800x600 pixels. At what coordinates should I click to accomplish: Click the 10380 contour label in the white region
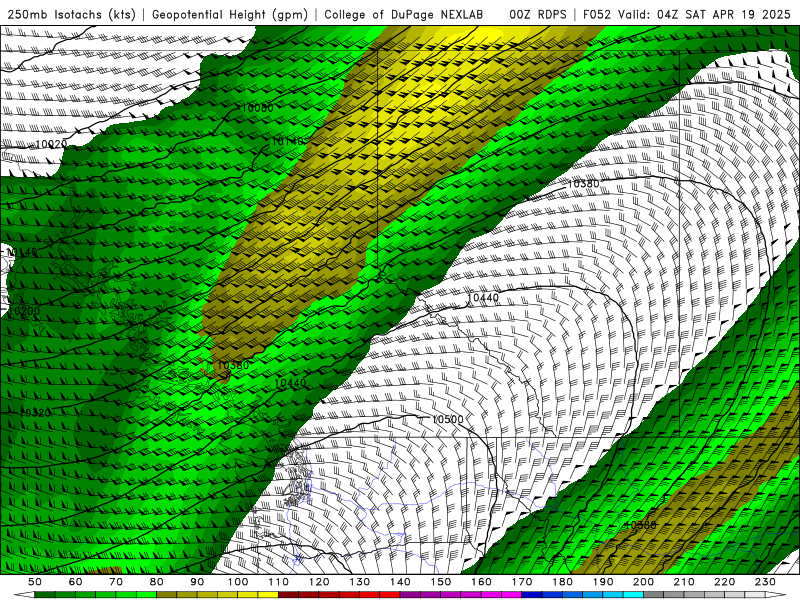(x=583, y=184)
